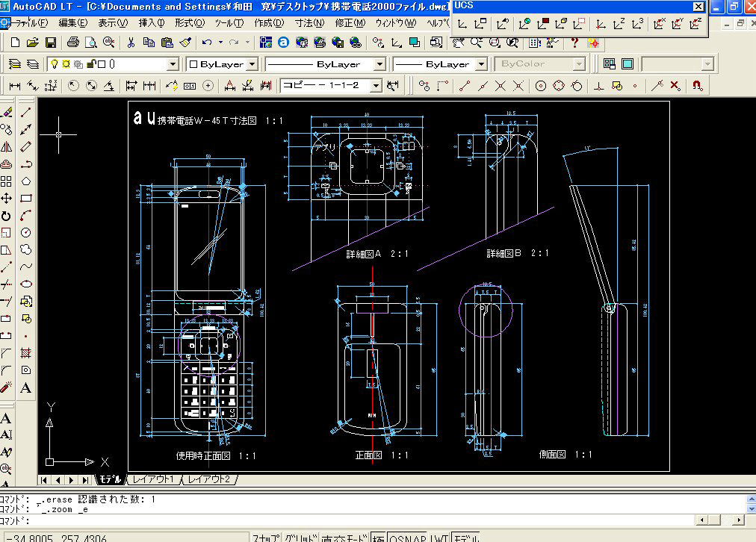Open the ByLayer linetype control dropdown
756x542 pixels.
(x=380, y=64)
